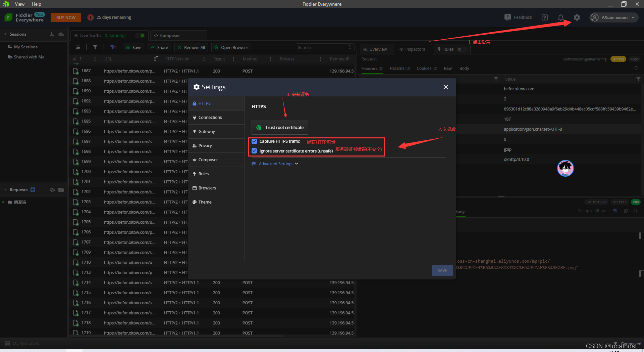644x352 pixels.
Task: Click the response format lines icon
Action: click(615, 211)
